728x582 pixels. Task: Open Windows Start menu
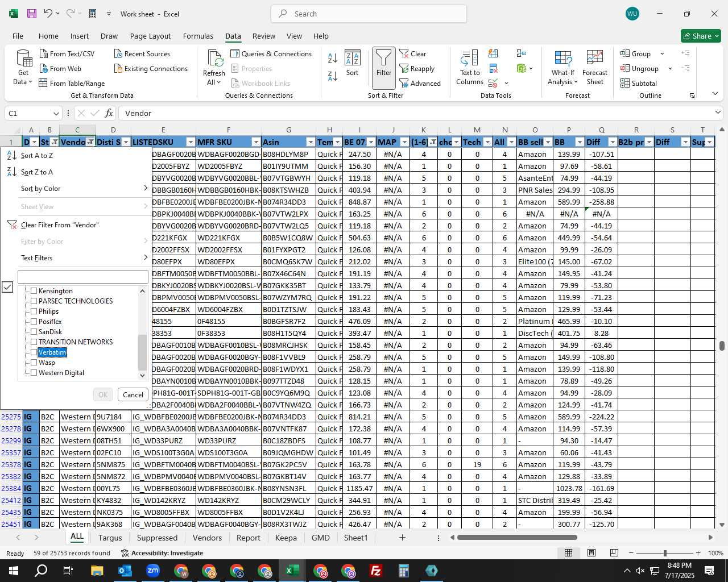(x=14, y=571)
